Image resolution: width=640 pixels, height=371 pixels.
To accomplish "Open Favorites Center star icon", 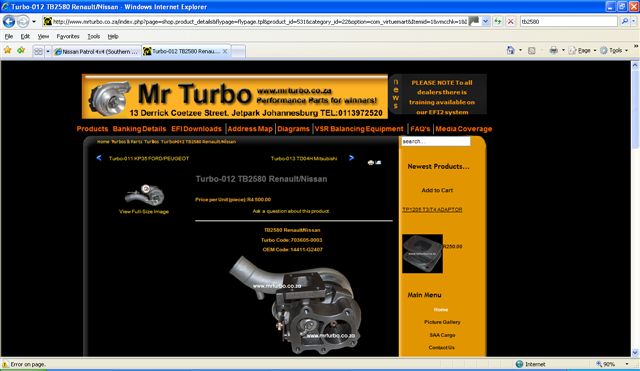I will pos(7,50).
